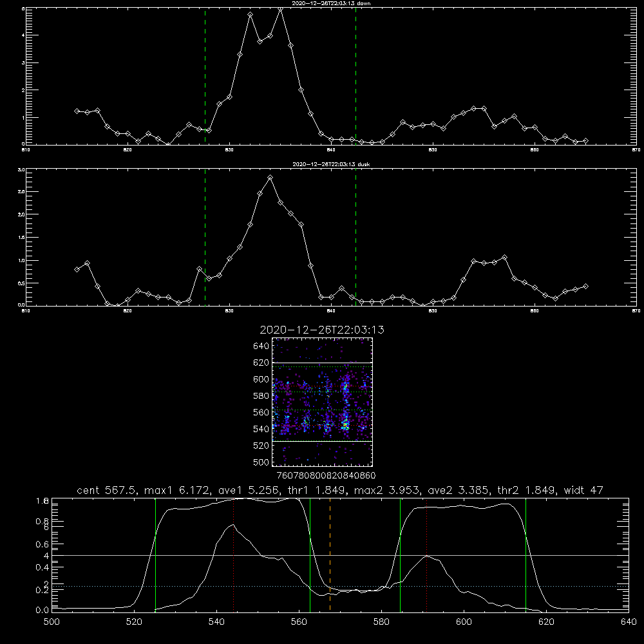644x644 pixels.
Task: Click the dawn plot x-axis label 870
Action: 636,150
